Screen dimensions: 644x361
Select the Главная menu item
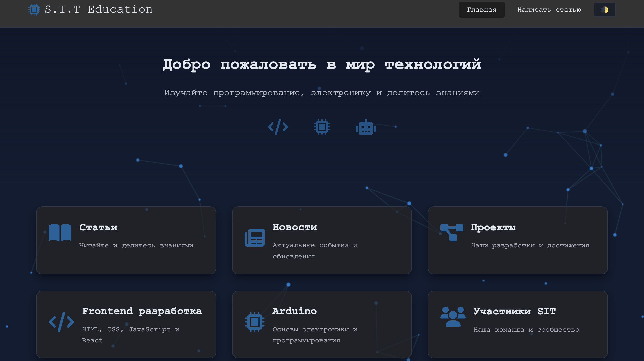point(481,10)
